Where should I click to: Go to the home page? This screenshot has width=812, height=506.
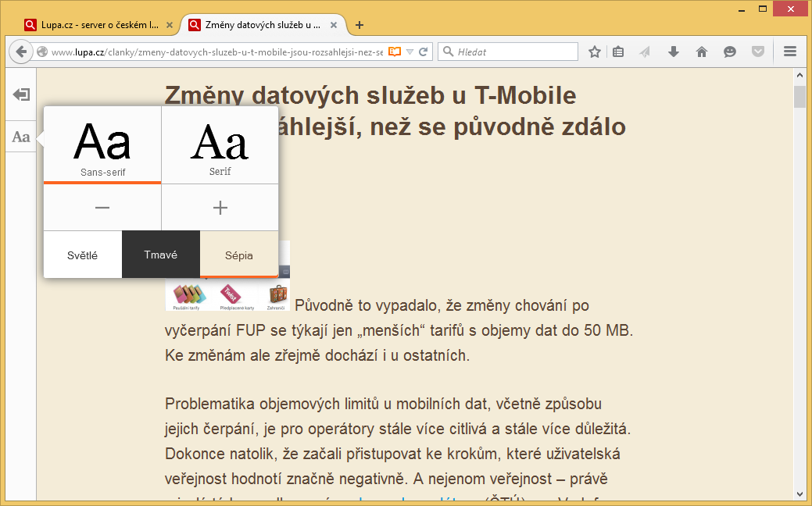(x=702, y=52)
